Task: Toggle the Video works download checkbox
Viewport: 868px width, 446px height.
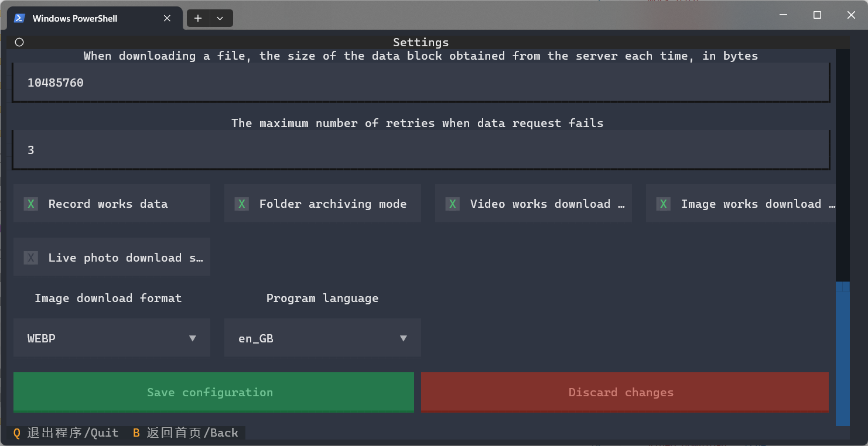Action: 453,204
